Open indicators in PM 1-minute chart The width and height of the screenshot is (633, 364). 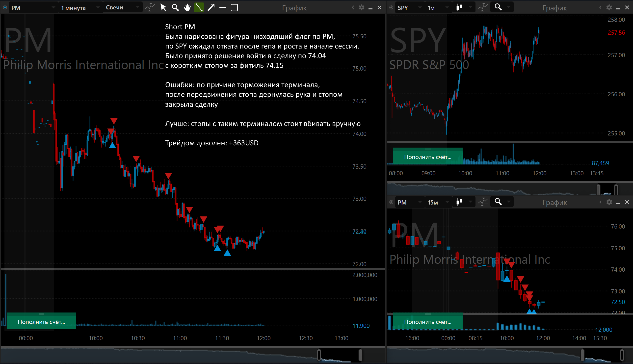150,7
